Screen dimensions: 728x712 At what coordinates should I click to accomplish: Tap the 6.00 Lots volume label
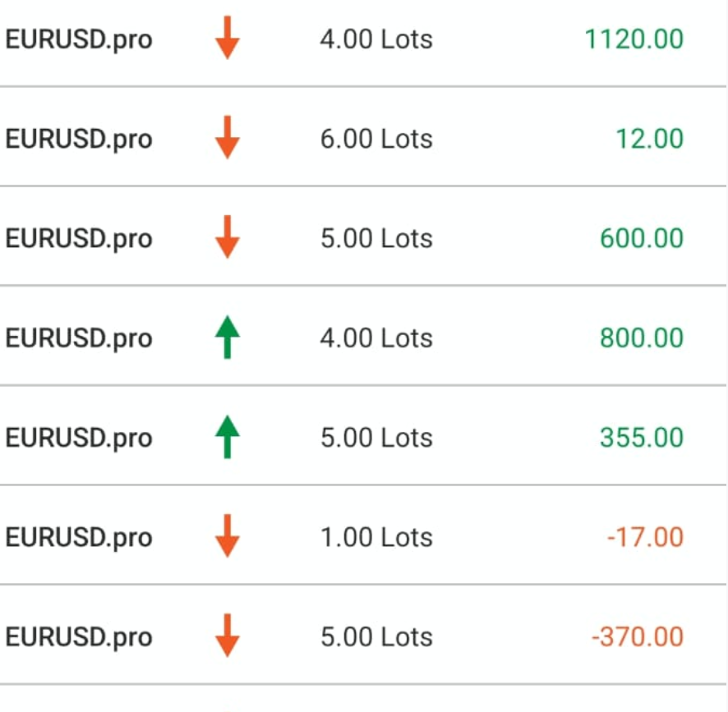click(x=376, y=139)
